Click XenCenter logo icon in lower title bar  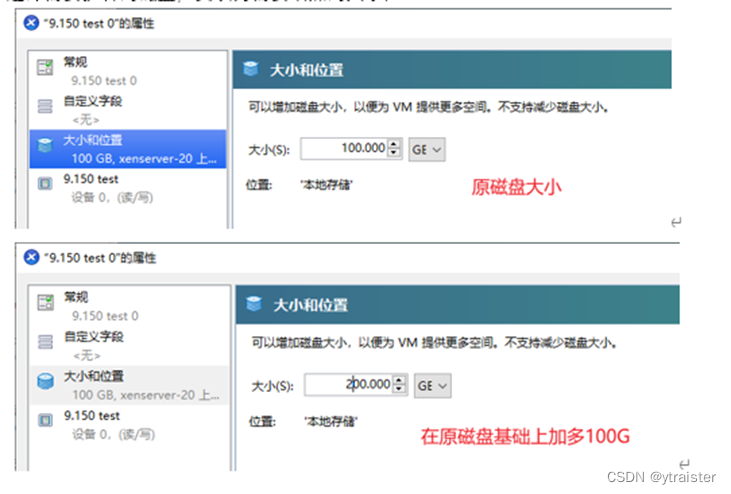click(x=32, y=257)
